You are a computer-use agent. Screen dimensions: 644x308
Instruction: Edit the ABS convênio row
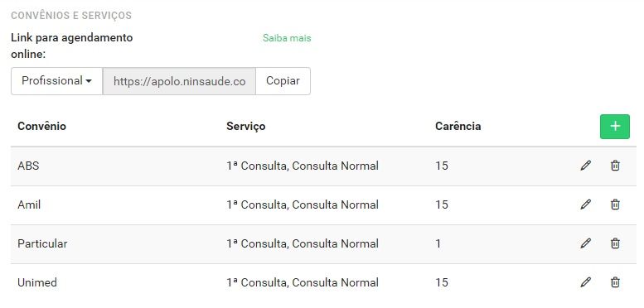586,166
